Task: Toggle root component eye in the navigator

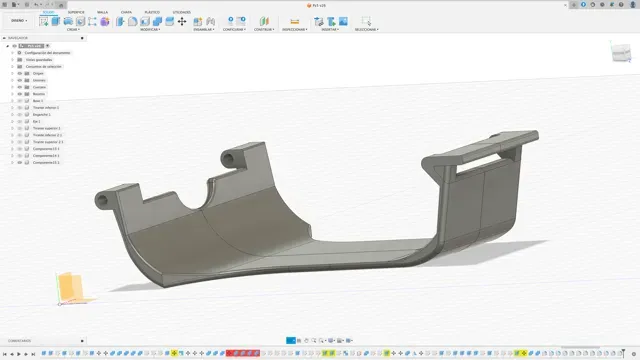Action: coord(14,46)
